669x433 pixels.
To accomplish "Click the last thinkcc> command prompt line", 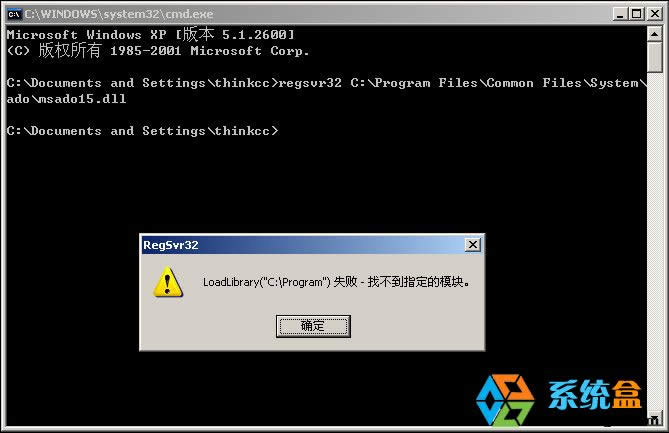I will 143,131.
